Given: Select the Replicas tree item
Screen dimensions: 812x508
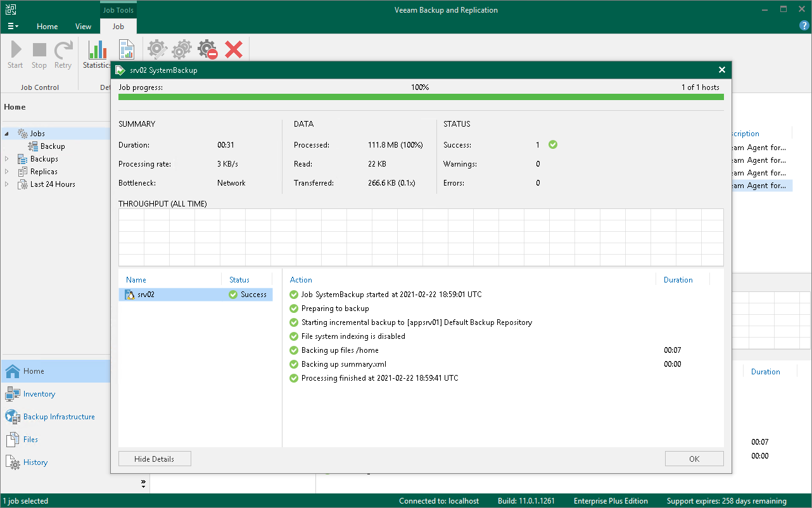Looking at the screenshot, I should point(44,172).
